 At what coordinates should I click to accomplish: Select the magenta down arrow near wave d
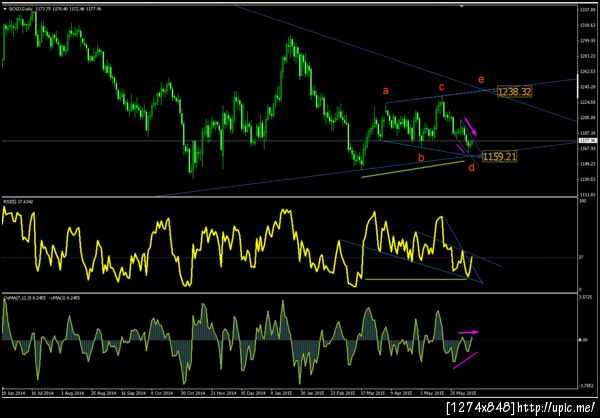(470, 126)
